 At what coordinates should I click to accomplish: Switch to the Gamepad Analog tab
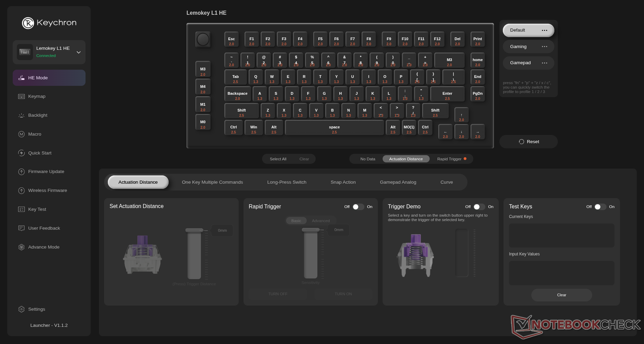tap(398, 182)
